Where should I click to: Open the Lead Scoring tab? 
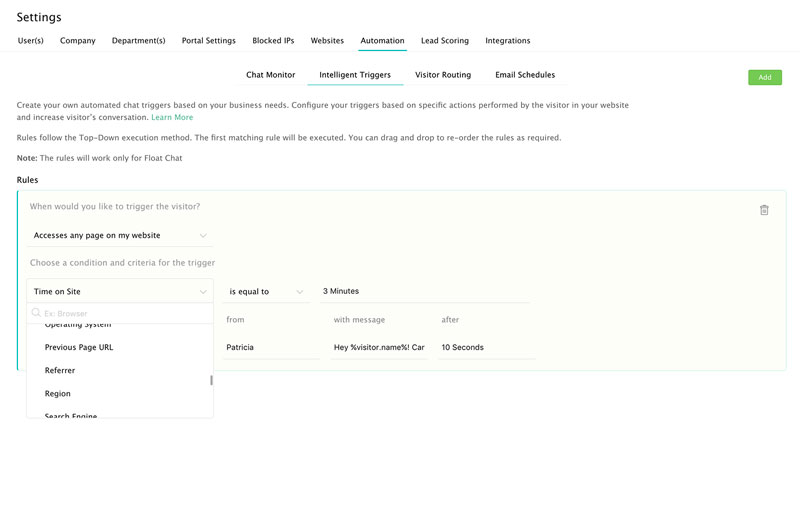tap(445, 41)
